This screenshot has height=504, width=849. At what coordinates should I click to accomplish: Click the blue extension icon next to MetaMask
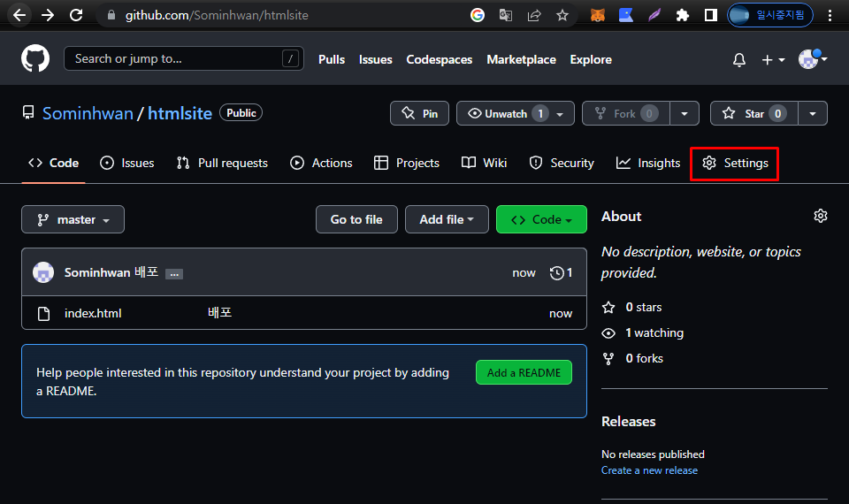(x=626, y=15)
